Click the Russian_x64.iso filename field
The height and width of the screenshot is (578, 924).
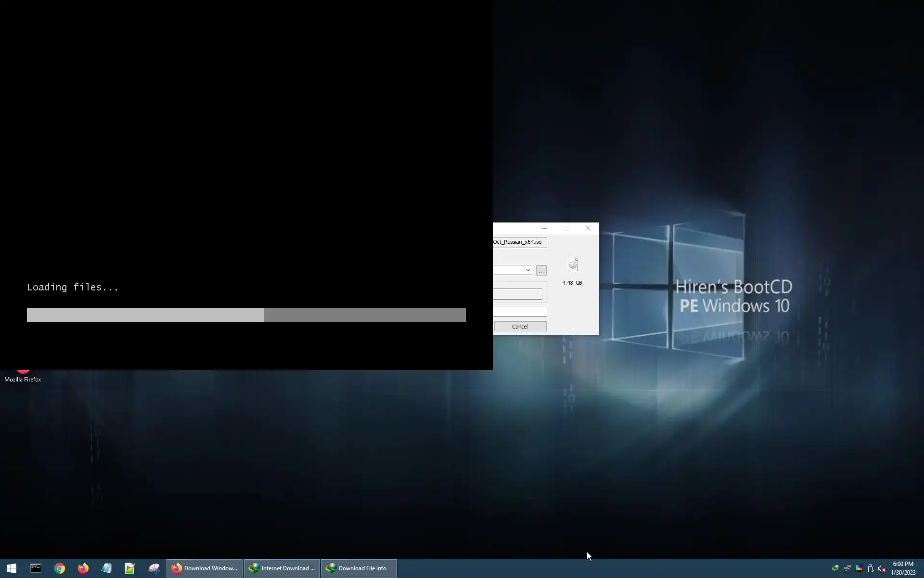click(519, 242)
